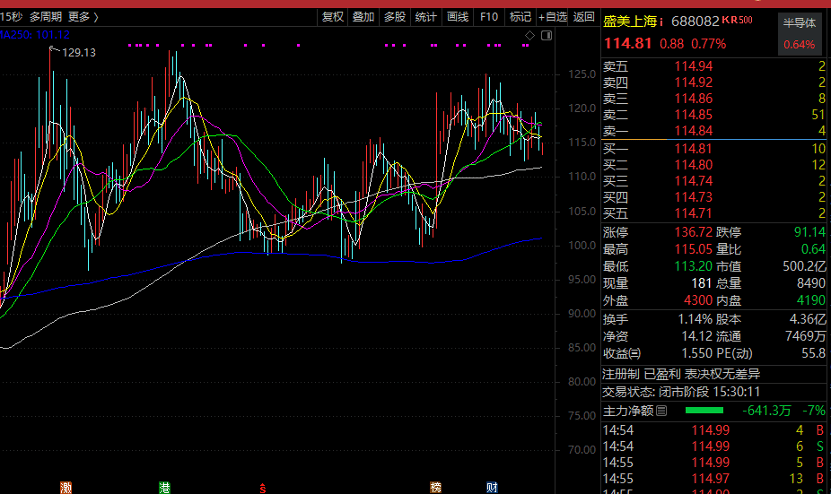
Task: Select the 买五 price 114.71
Action: [694, 213]
